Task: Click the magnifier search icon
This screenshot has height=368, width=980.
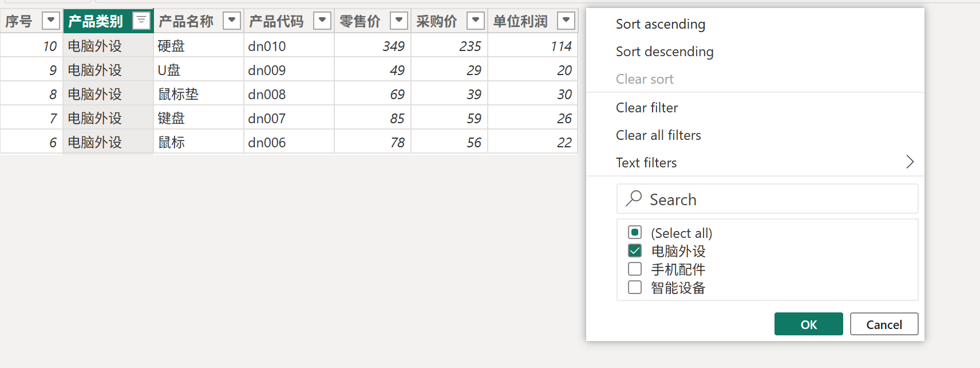Action: [x=634, y=198]
